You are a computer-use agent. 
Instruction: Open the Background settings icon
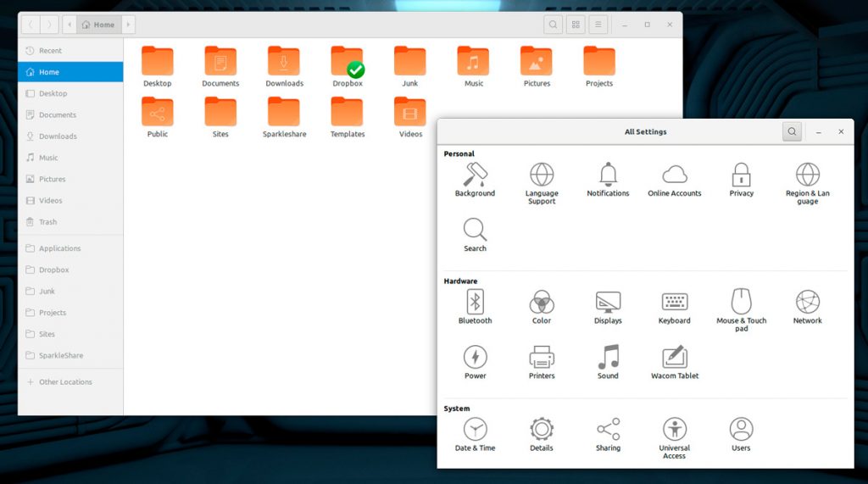click(475, 175)
